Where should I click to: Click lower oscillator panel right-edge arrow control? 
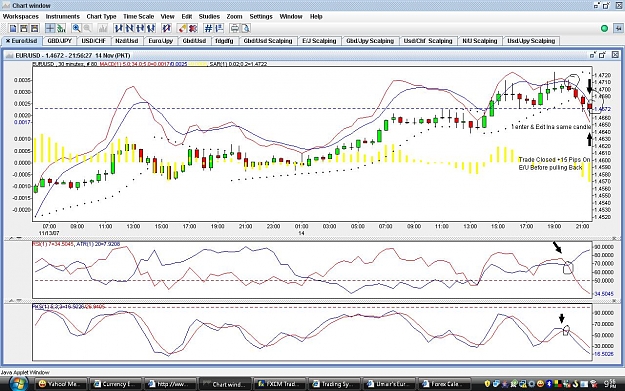click(x=614, y=301)
